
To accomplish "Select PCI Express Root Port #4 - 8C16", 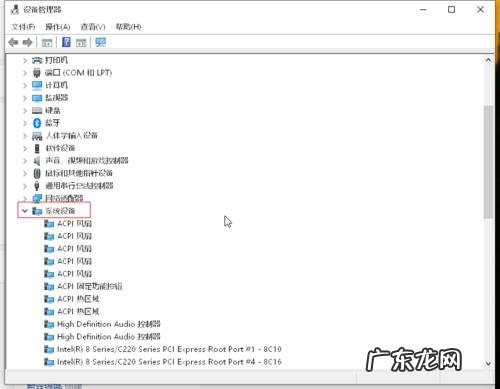I will click(169, 362).
